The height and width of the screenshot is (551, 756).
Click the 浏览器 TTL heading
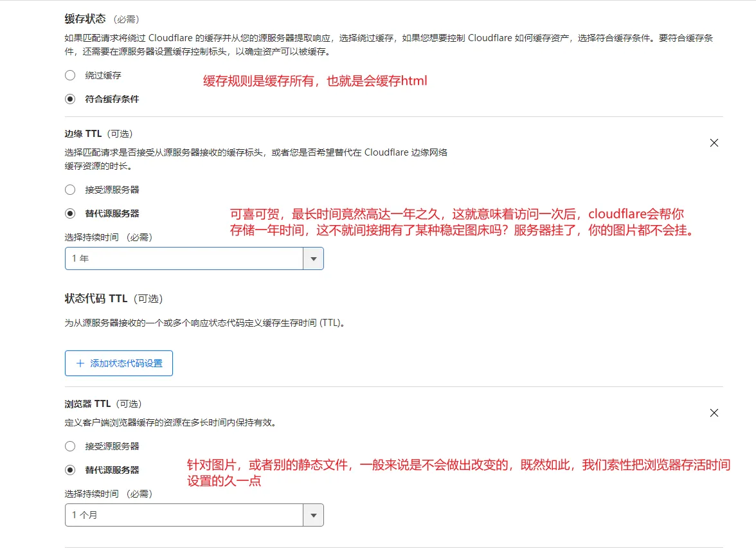point(87,404)
